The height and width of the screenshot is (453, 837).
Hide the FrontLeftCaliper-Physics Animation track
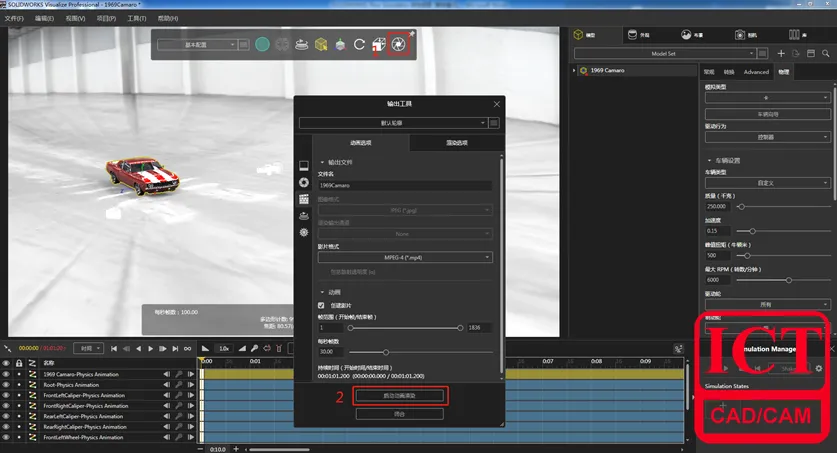click(x=6, y=395)
